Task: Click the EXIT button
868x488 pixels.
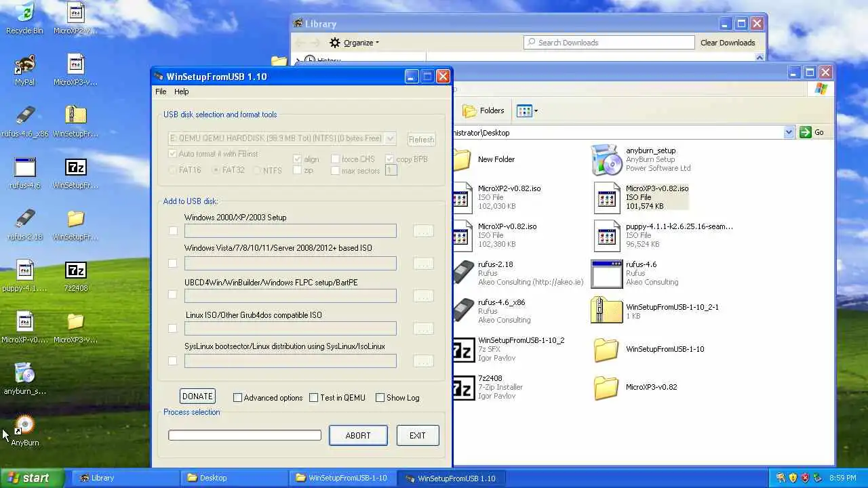Action: click(x=418, y=436)
